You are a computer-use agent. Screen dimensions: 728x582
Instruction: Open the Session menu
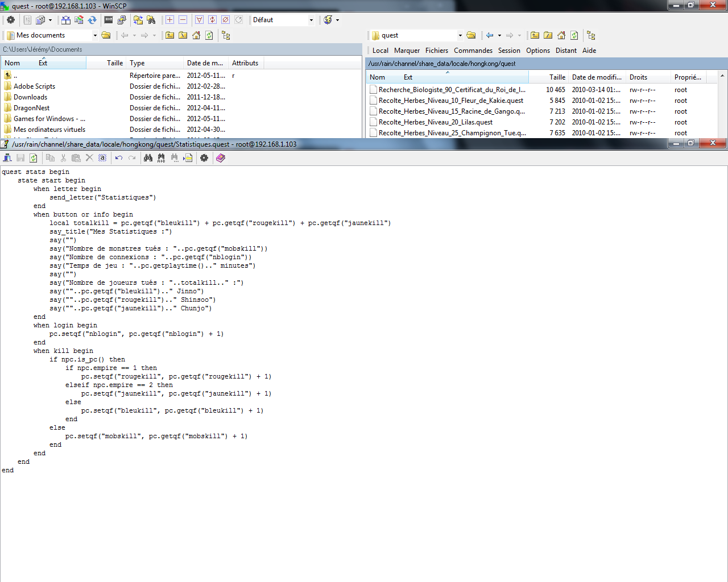509,51
